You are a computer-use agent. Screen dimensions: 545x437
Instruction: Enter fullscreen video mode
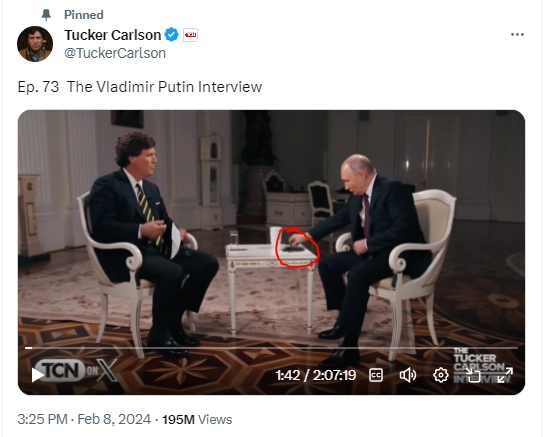(505, 375)
